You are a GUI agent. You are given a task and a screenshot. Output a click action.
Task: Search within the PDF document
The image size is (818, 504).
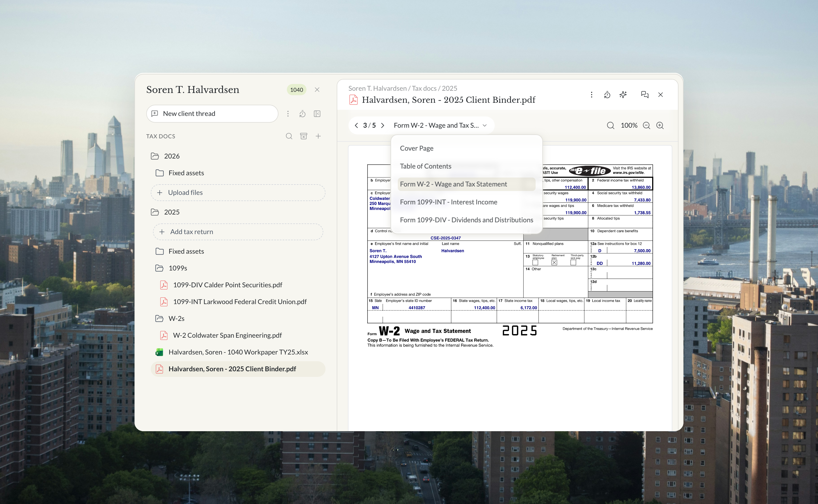click(x=610, y=125)
